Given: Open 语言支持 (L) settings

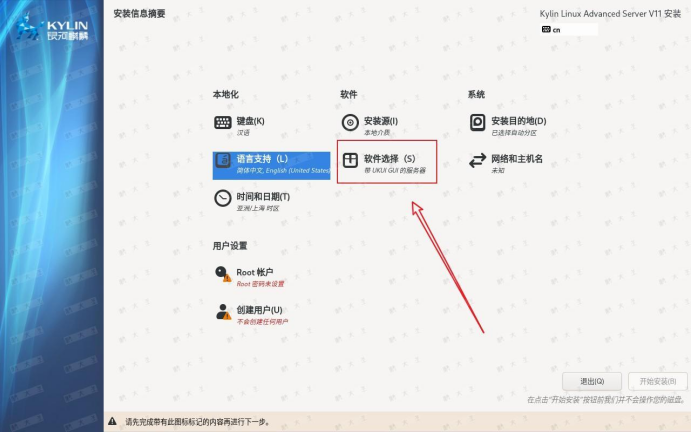Looking at the screenshot, I should pos(271,165).
